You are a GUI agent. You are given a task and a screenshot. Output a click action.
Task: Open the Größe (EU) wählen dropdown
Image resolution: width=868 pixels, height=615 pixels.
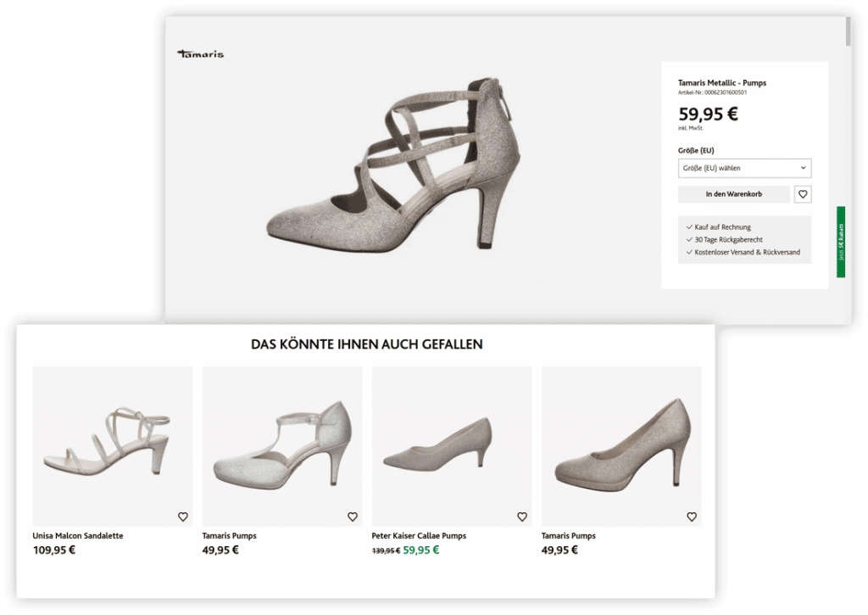click(x=744, y=168)
